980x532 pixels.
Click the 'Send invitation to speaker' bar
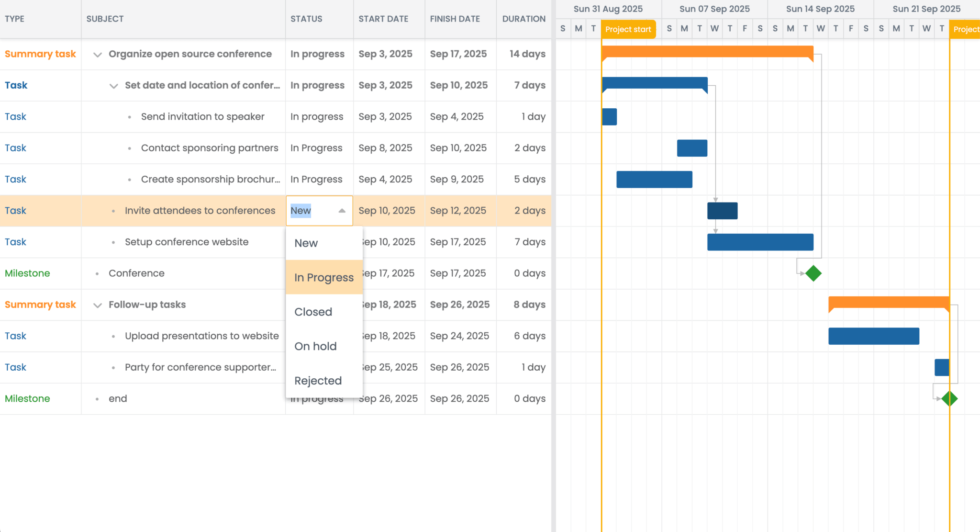coord(609,117)
